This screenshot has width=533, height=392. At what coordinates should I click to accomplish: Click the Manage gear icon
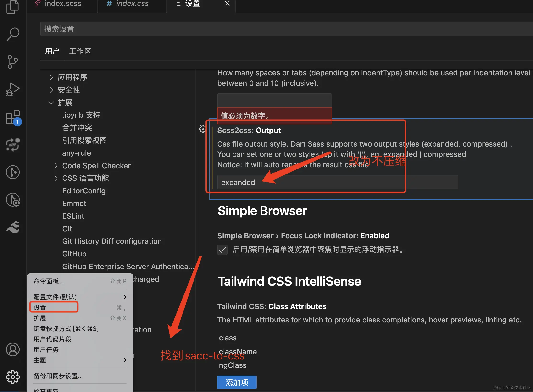click(x=13, y=377)
